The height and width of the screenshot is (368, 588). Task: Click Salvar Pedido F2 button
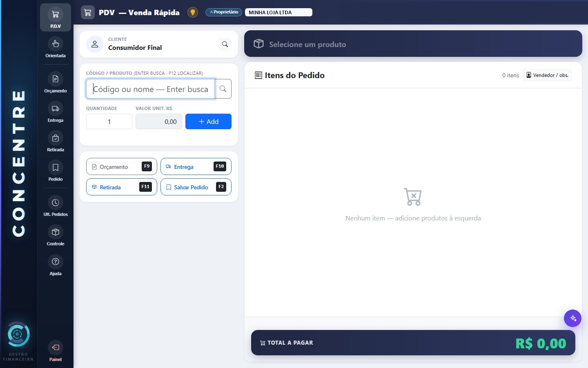pyautogui.click(x=196, y=187)
